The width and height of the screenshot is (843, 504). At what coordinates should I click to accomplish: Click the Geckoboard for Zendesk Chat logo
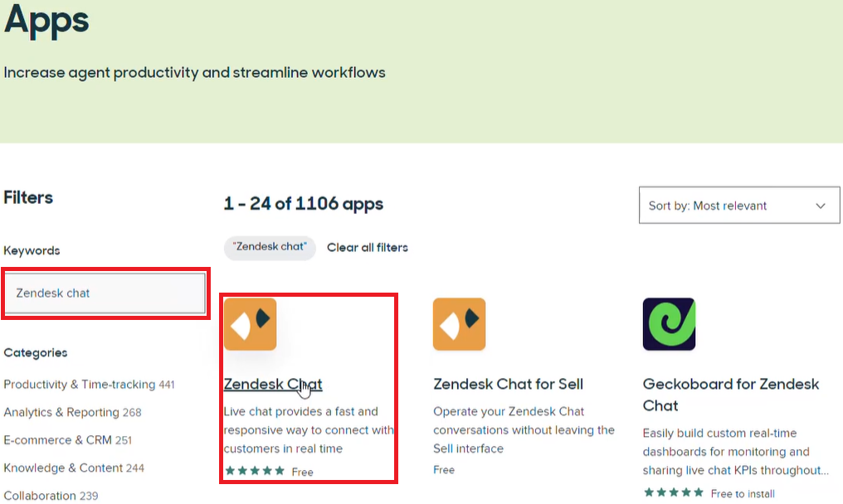coord(669,323)
